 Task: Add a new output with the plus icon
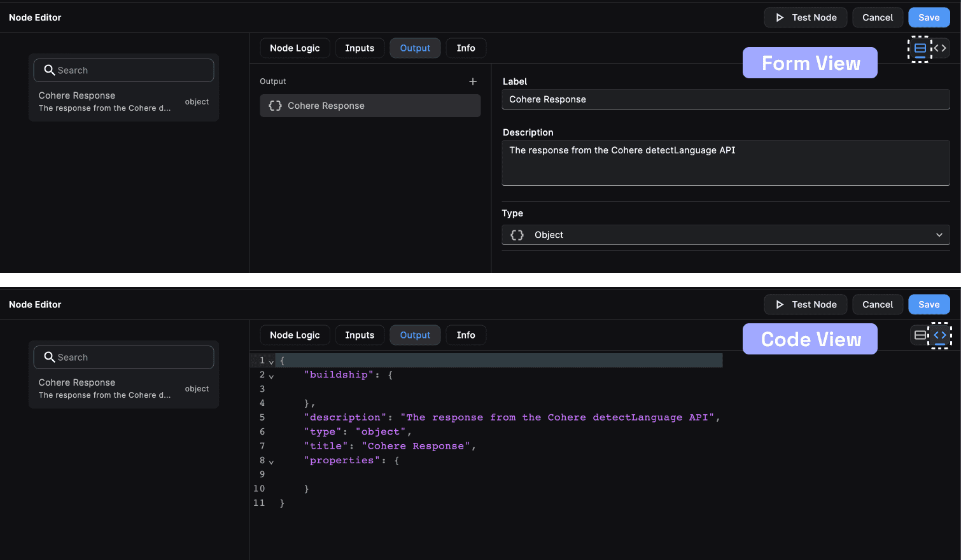473,81
